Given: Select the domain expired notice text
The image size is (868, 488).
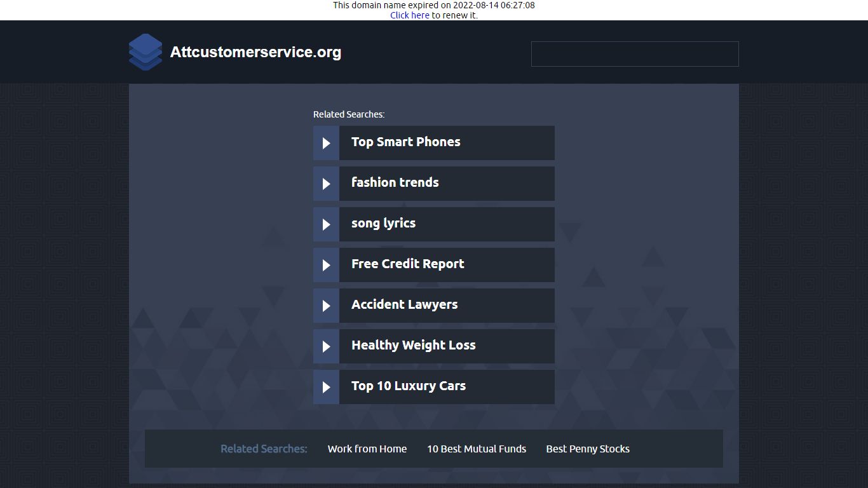Looking at the screenshot, I should click(434, 5).
